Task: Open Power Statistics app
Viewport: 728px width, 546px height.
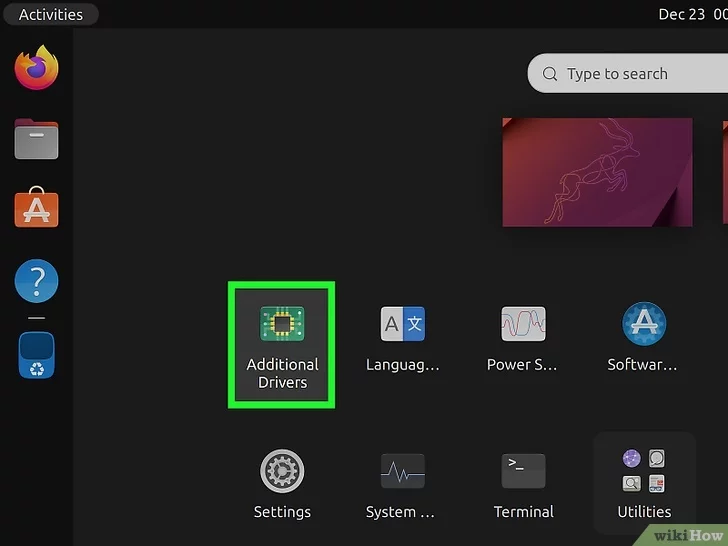Action: [523, 339]
